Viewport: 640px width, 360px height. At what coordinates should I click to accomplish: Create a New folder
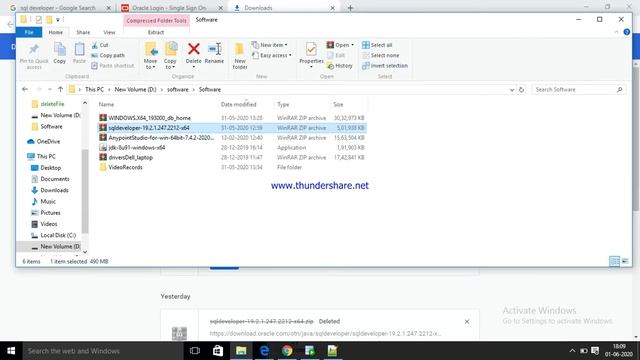coord(240,56)
